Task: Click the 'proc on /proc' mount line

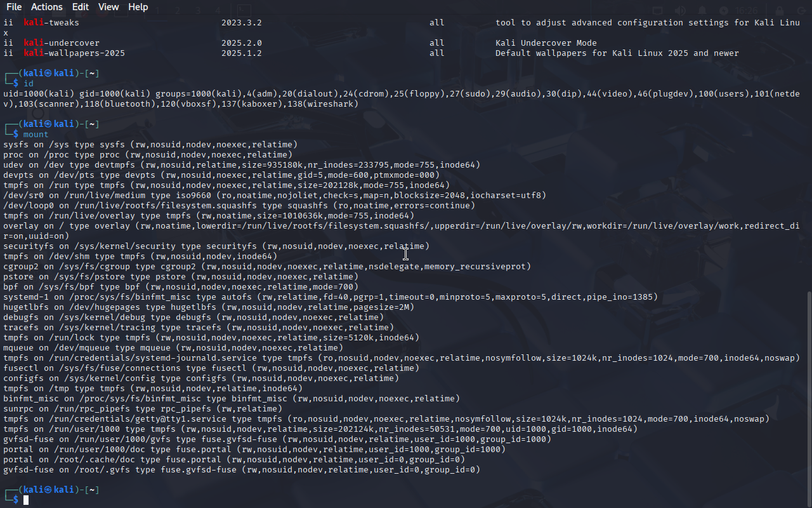Action: click(x=148, y=154)
